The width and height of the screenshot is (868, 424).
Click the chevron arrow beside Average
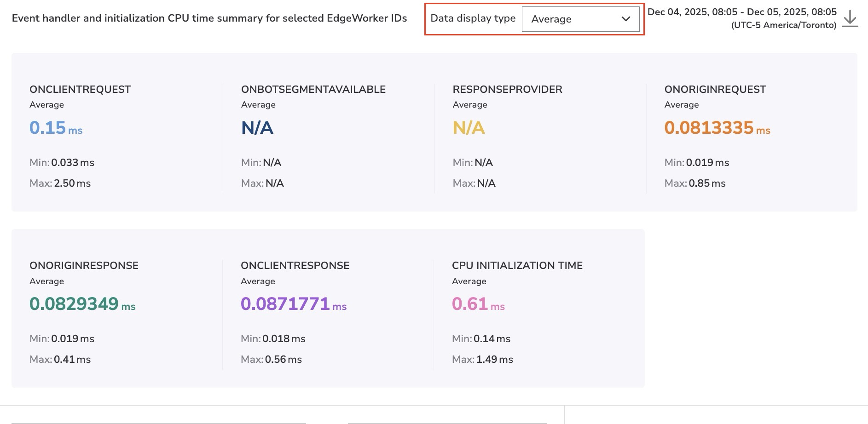coord(625,19)
